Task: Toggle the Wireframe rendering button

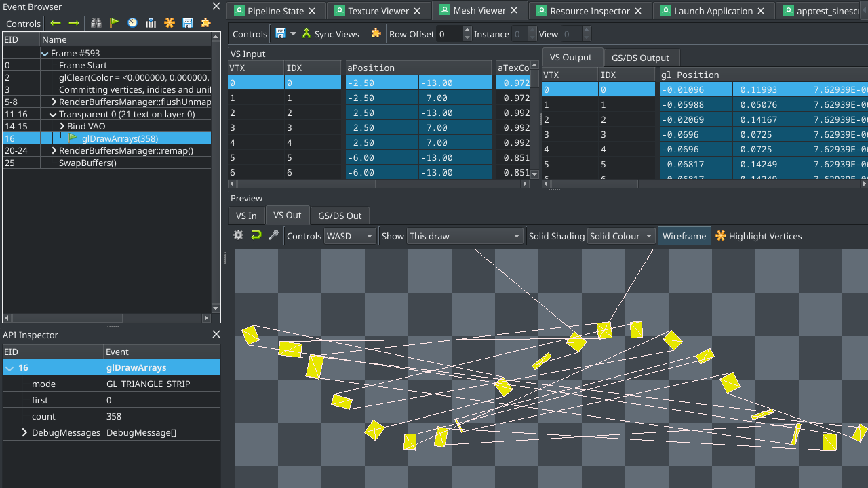Action: click(684, 236)
